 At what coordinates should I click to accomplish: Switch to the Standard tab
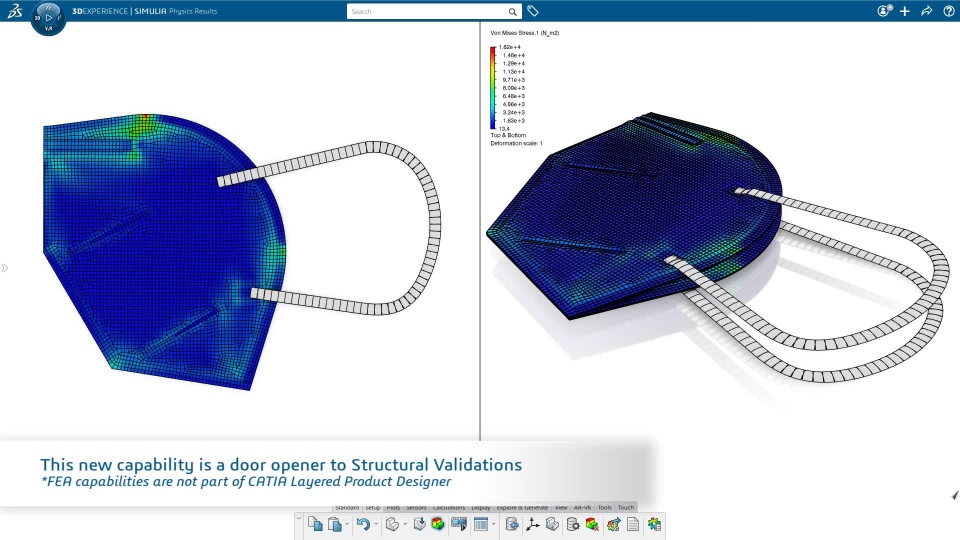(347, 508)
